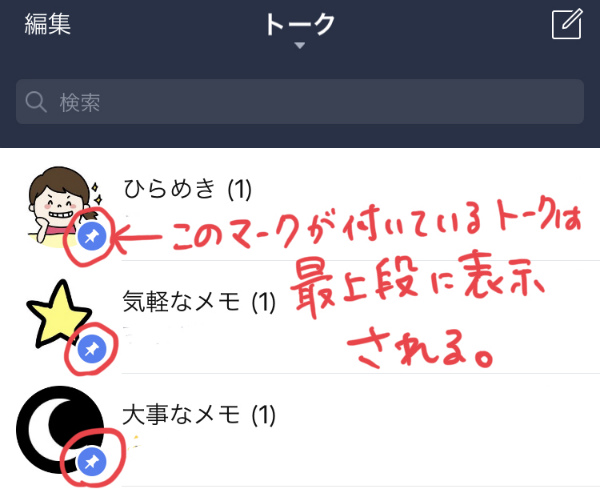
Task: Click pin badge on ひらめき chat
Action: pyautogui.click(x=92, y=236)
